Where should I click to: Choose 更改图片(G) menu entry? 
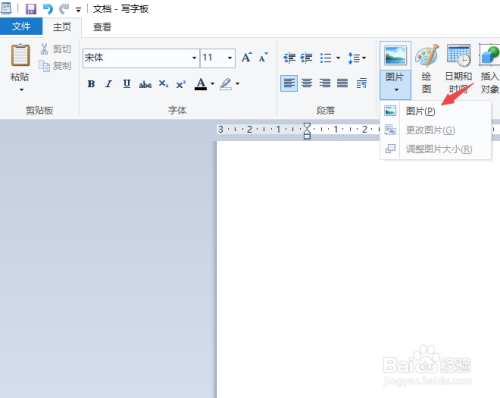436,130
